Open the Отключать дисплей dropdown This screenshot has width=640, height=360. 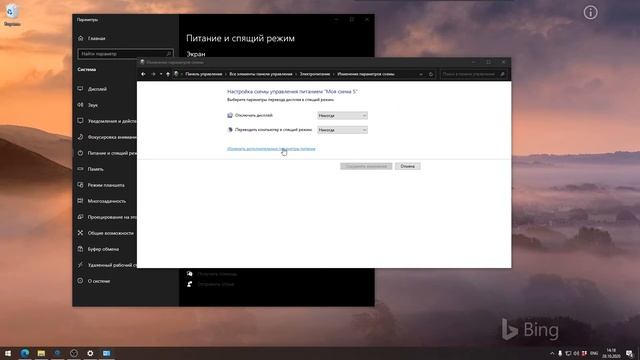(342, 116)
